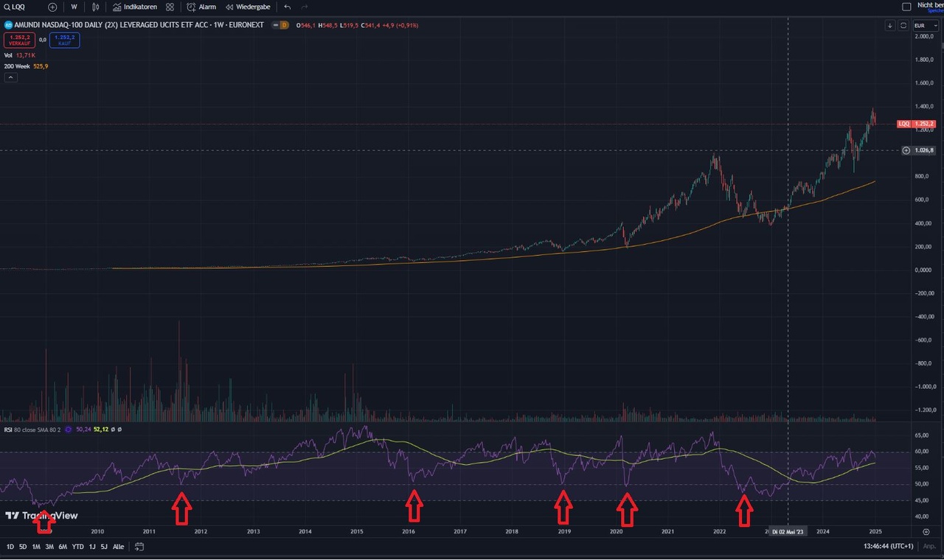
Task: Click the downward arrow button near price scale
Action: click(890, 25)
